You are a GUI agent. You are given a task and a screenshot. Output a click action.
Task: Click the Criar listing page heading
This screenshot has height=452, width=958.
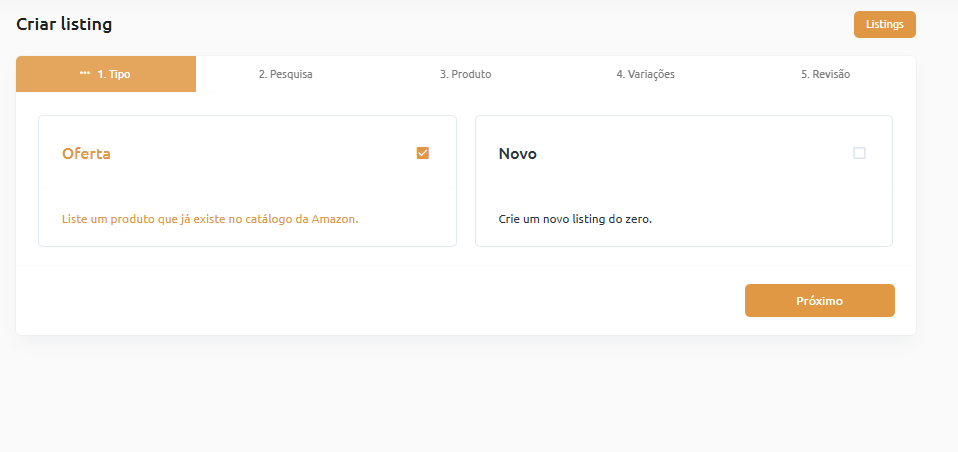(64, 24)
